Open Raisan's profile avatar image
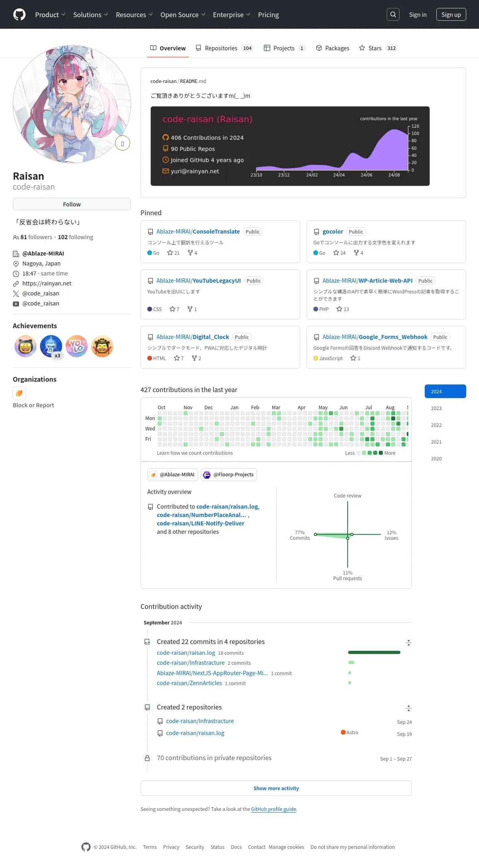This screenshot has height=868, width=479. point(72,104)
